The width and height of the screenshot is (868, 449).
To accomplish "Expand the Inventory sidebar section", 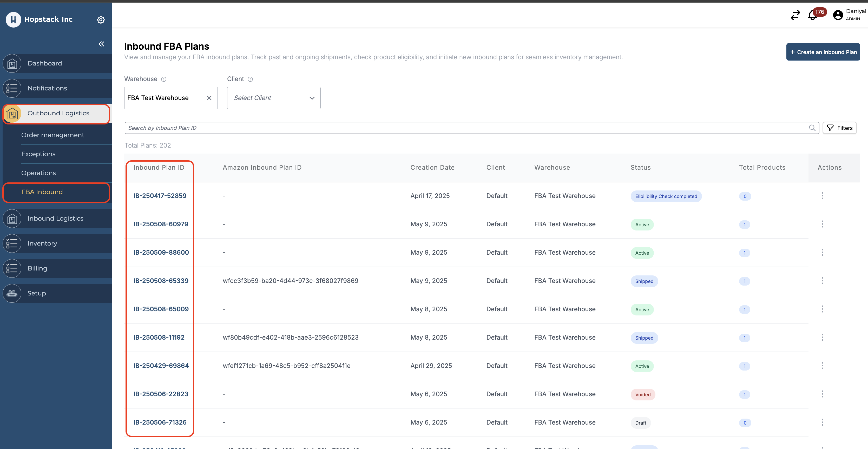I will pos(42,243).
